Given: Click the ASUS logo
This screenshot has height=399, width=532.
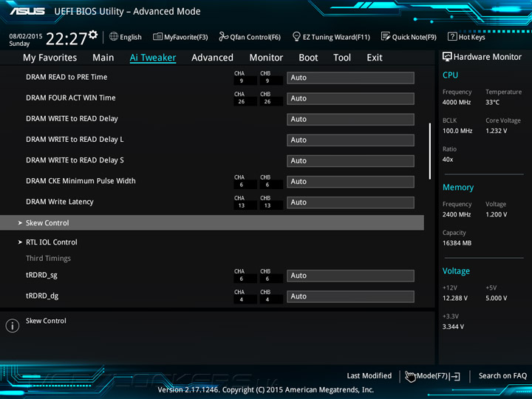Looking at the screenshot, I should pyautogui.click(x=27, y=11).
